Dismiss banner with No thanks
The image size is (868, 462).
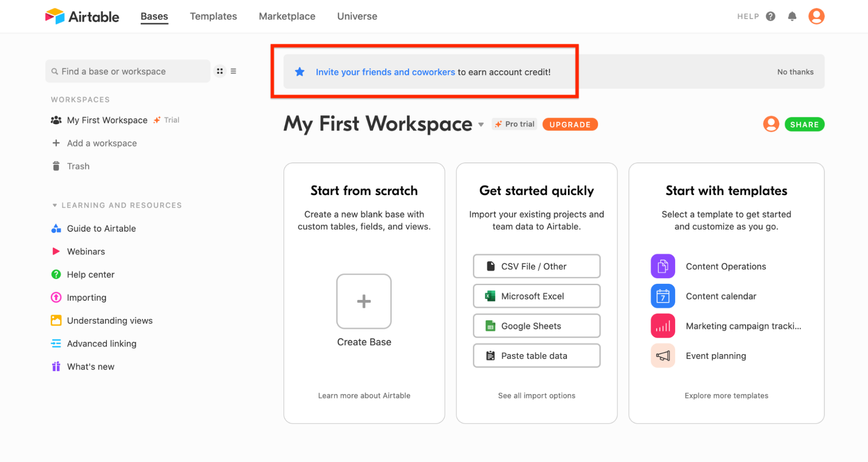coord(795,72)
